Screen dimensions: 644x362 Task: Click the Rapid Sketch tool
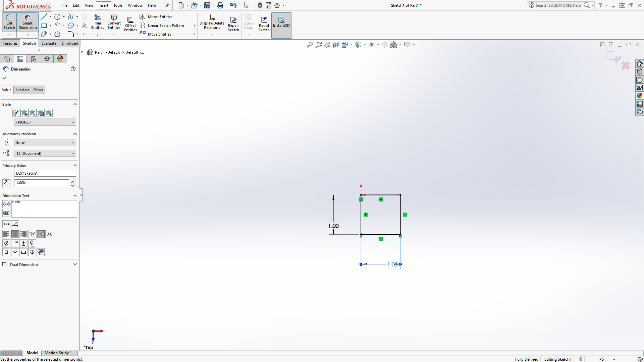[x=264, y=24]
